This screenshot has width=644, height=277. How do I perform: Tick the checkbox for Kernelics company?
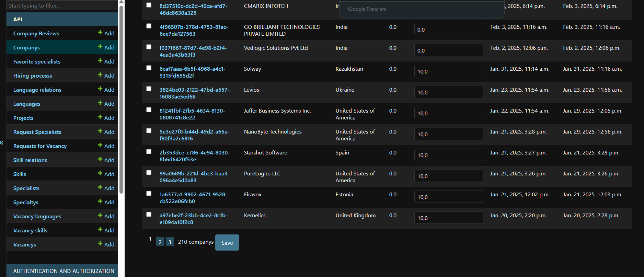[149, 215]
